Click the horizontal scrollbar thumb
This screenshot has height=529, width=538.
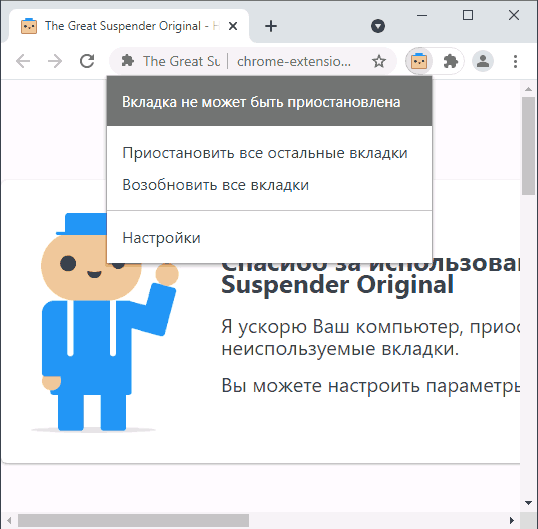pos(133,520)
